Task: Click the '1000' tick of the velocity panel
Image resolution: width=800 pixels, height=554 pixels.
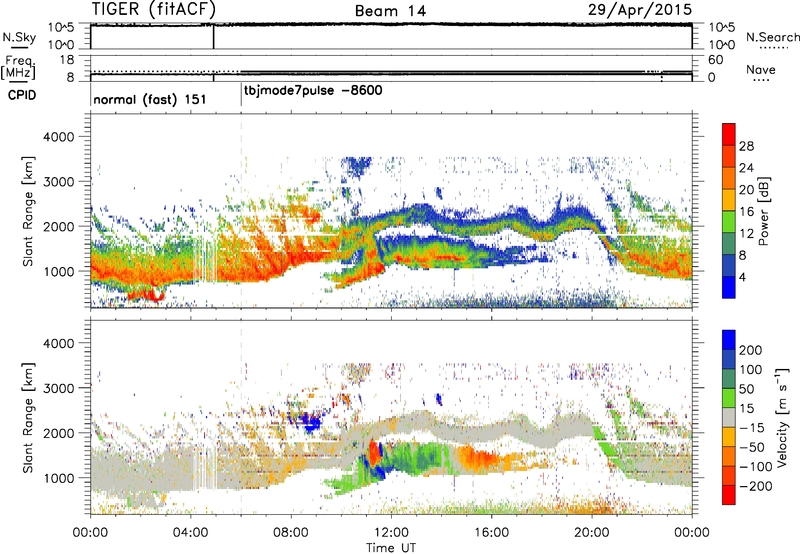Action: pyautogui.click(x=58, y=479)
